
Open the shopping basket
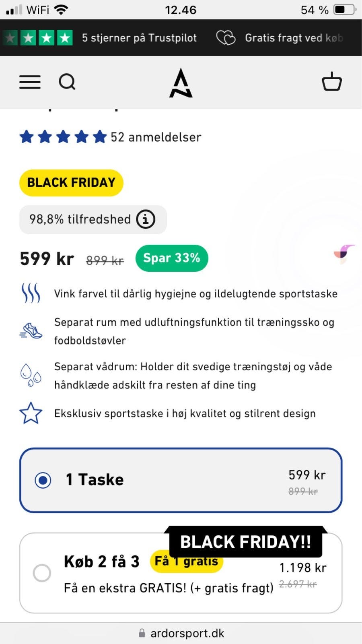click(x=331, y=82)
